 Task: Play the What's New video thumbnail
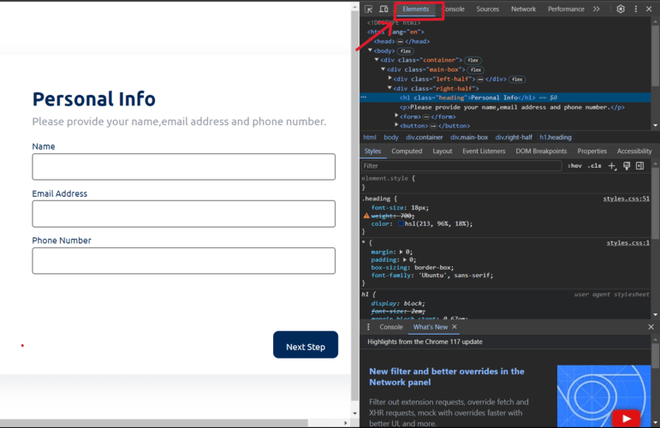(x=625, y=418)
